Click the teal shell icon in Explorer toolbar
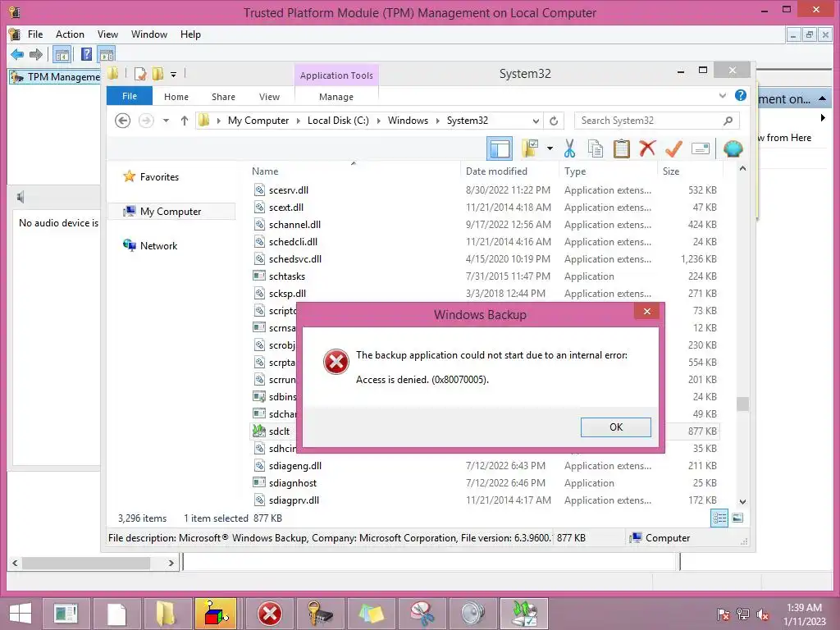Image resolution: width=840 pixels, height=630 pixels. pyautogui.click(x=733, y=148)
